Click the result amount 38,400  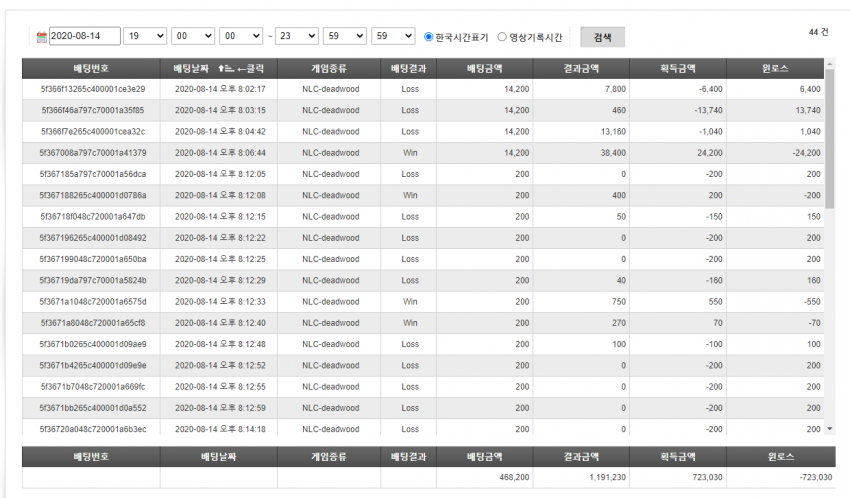[x=613, y=153]
